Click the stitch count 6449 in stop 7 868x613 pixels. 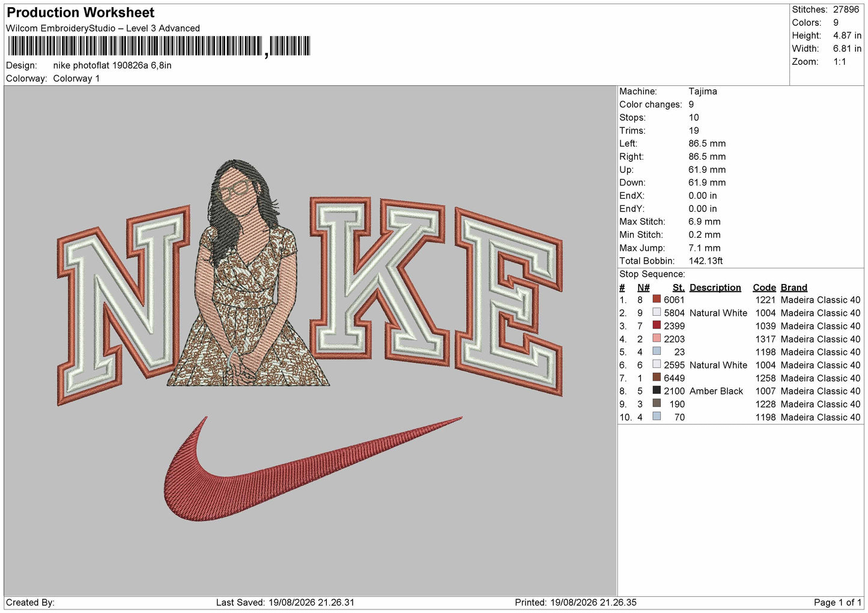674,378
